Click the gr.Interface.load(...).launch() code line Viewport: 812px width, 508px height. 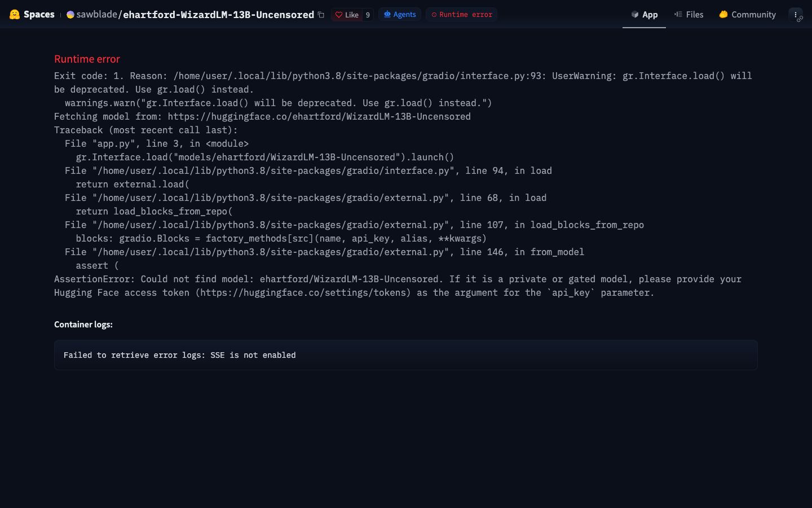(x=264, y=157)
